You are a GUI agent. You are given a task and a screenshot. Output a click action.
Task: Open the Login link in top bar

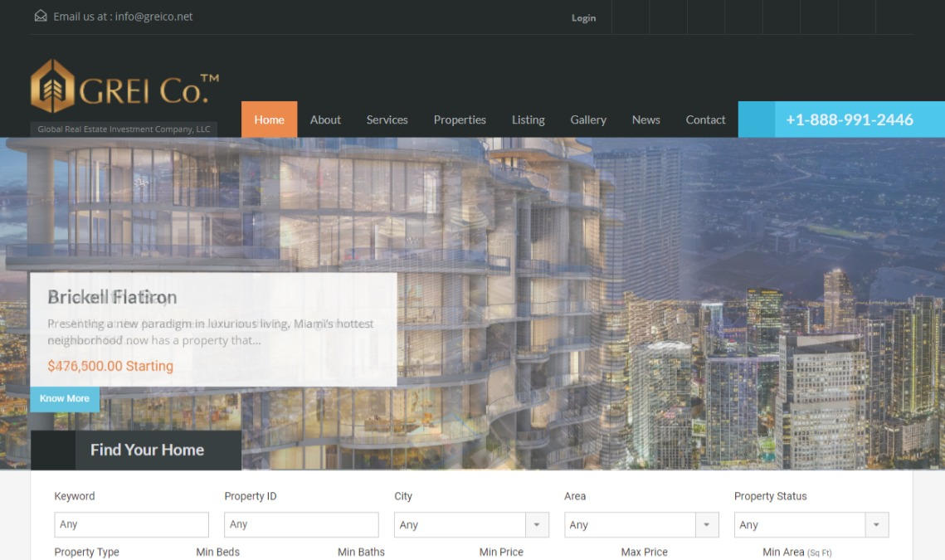[583, 17]
